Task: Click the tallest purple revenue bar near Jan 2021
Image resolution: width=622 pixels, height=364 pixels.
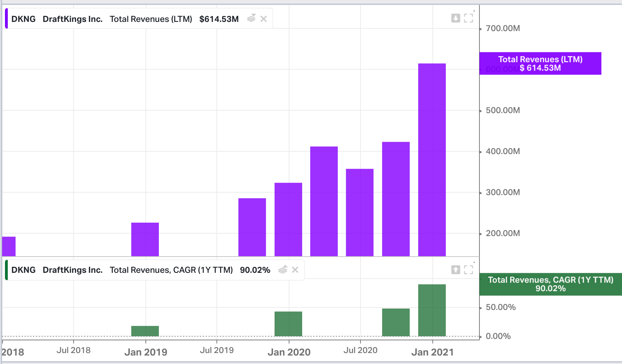Action: pos(432,160)
